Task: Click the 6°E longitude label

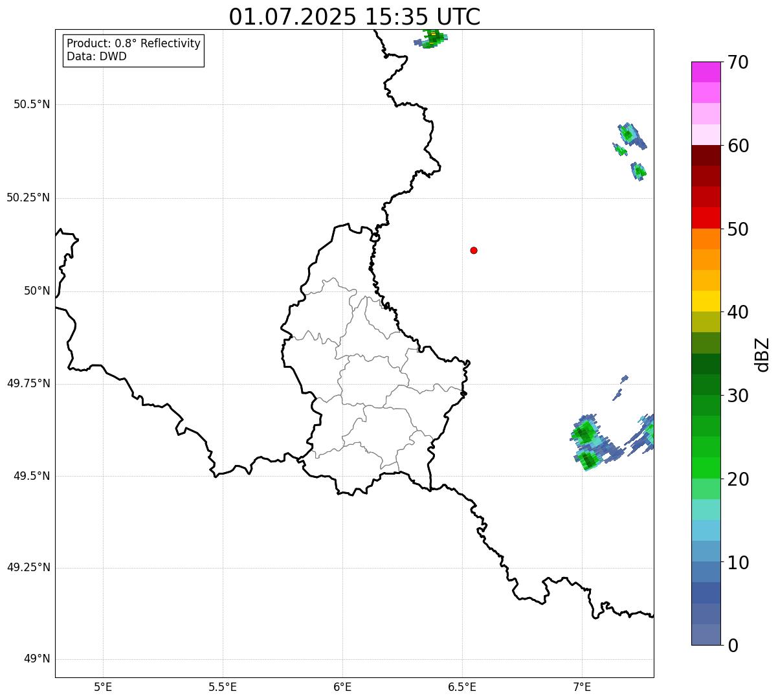Action: coord(342,686)
